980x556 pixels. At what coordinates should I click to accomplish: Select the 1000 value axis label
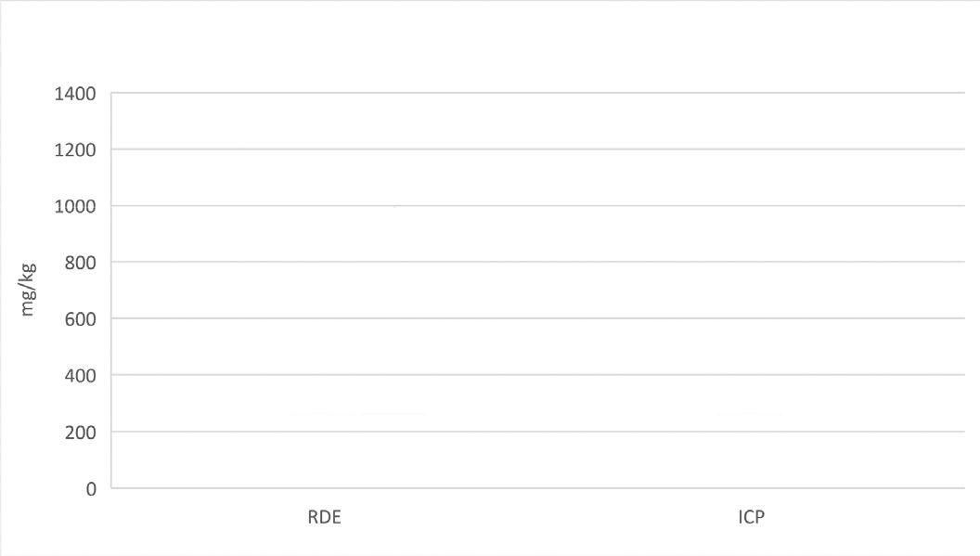(77, 206)
